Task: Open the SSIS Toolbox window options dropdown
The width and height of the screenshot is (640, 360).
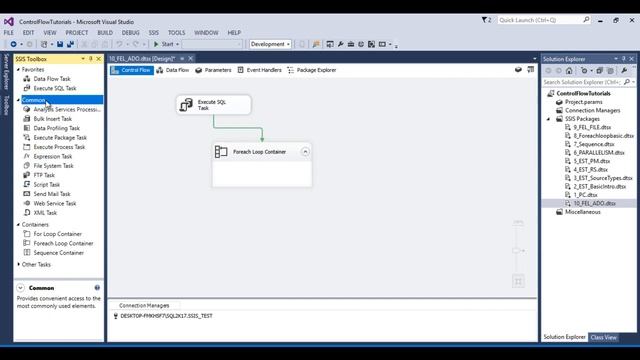Action: pos(83,59)
